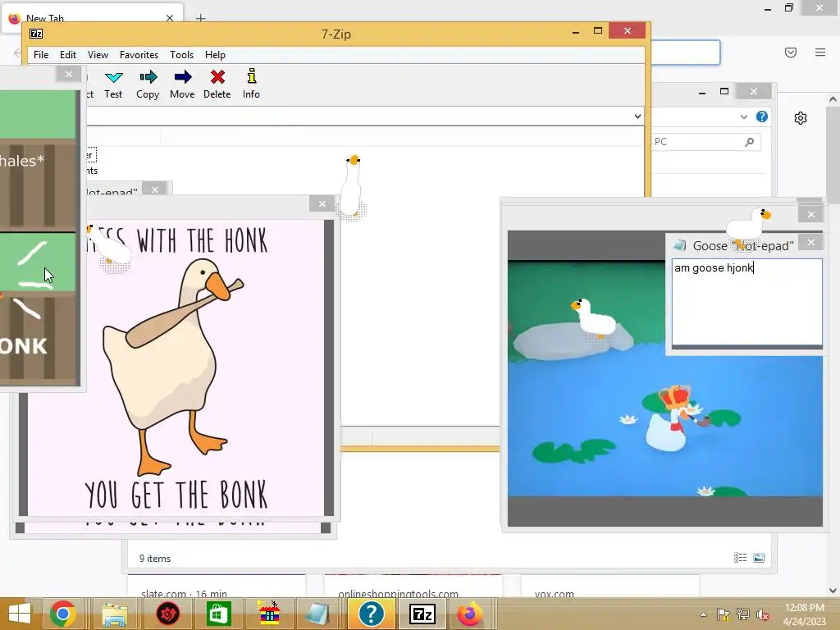Click the Goose Not-epad title icon
This screenshot has width=840, height=630.
[680, 245]
